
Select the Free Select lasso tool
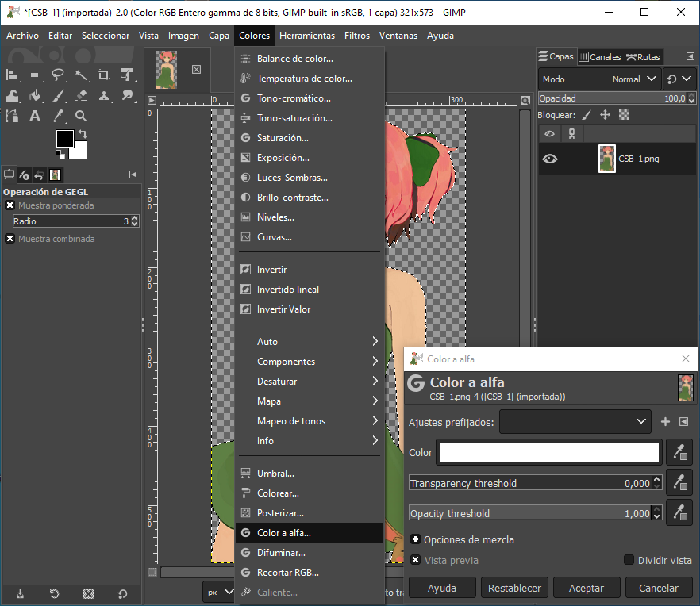[x=58, y=75]
